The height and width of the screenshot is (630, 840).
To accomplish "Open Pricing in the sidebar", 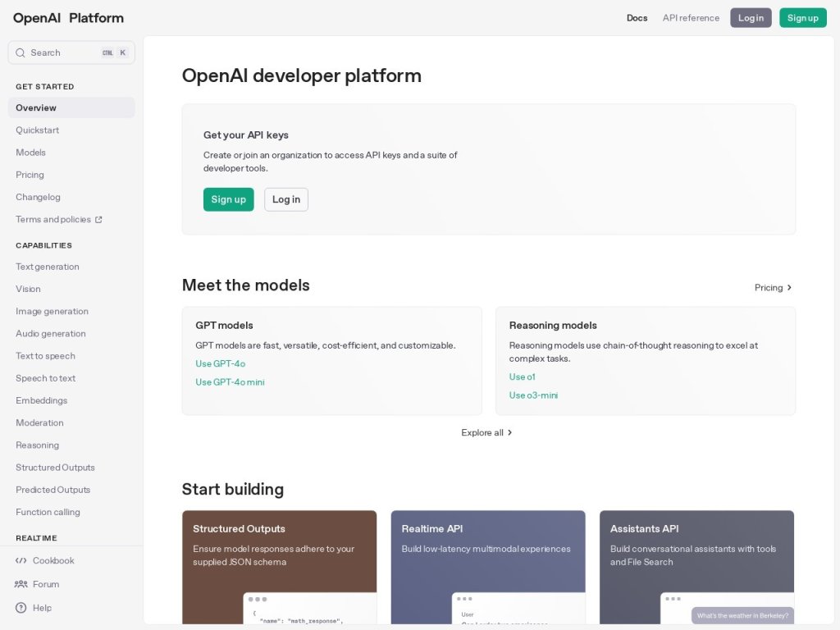I will click(x=30, y=175).
